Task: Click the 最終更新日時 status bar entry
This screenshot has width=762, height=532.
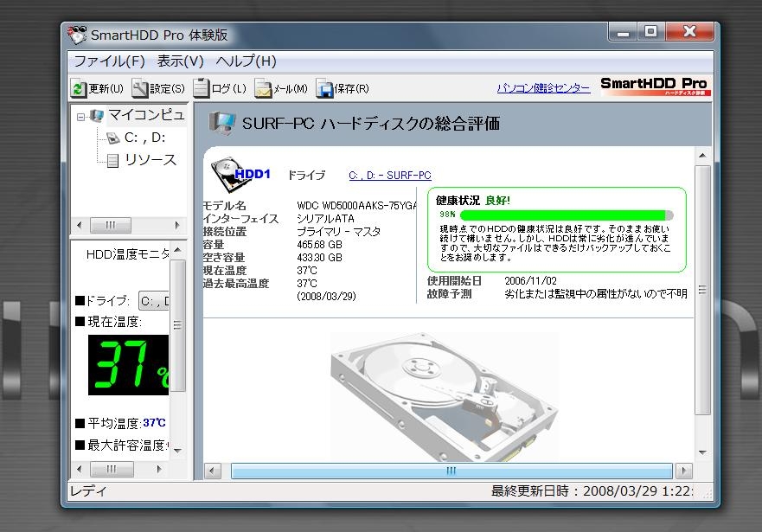Action: pos(592,491)
